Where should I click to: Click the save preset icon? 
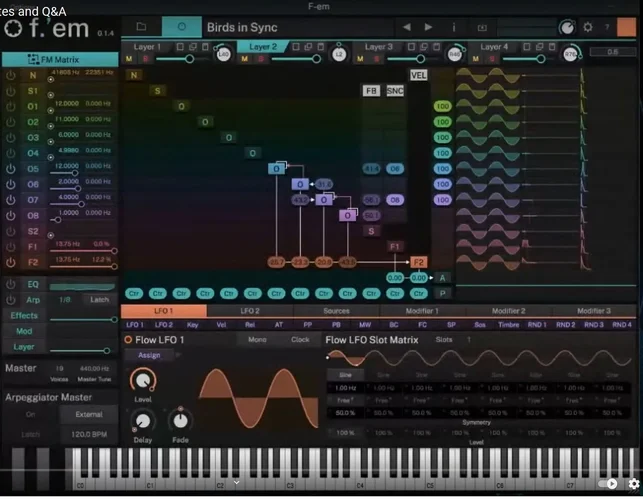[x=482, y=27]
